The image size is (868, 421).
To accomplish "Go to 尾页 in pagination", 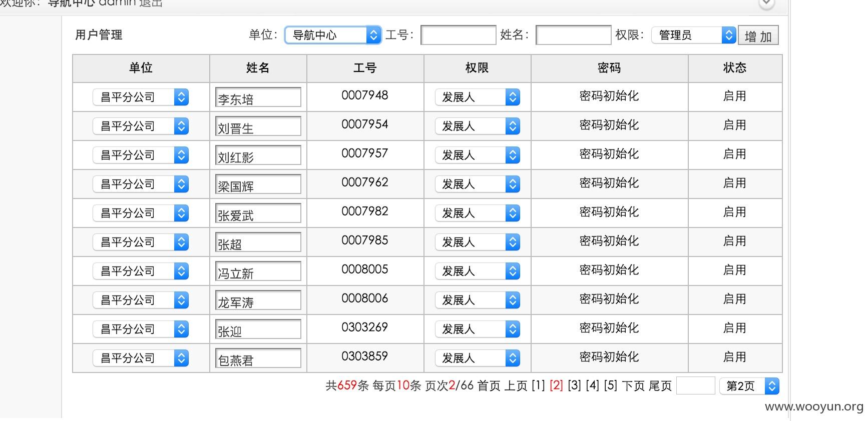I will pos(660,385).
